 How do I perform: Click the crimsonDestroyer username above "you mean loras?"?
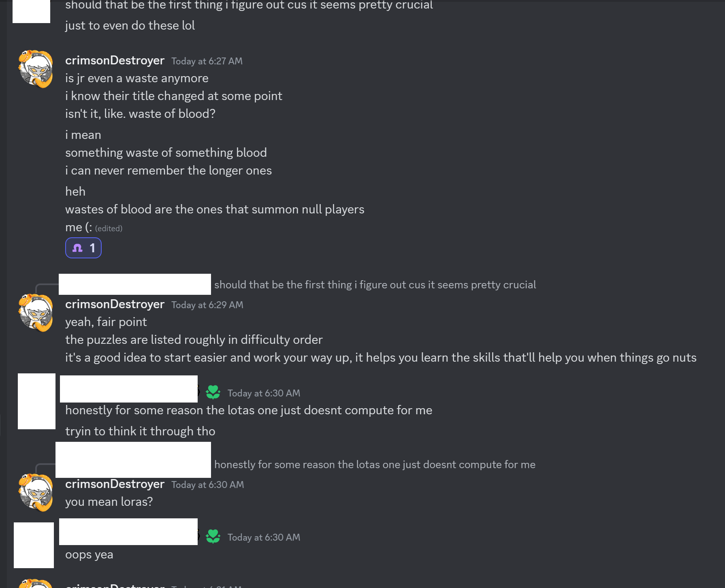tap(115, 484)
